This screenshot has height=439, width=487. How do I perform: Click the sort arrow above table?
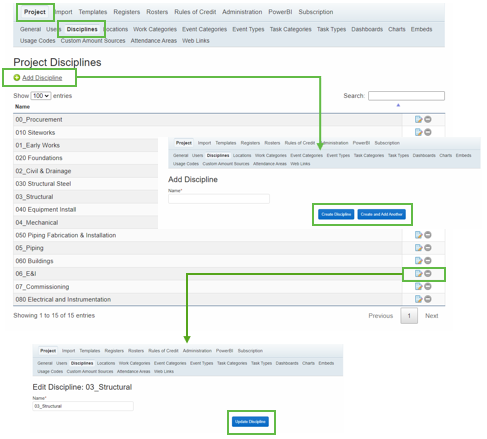(398, 105)
